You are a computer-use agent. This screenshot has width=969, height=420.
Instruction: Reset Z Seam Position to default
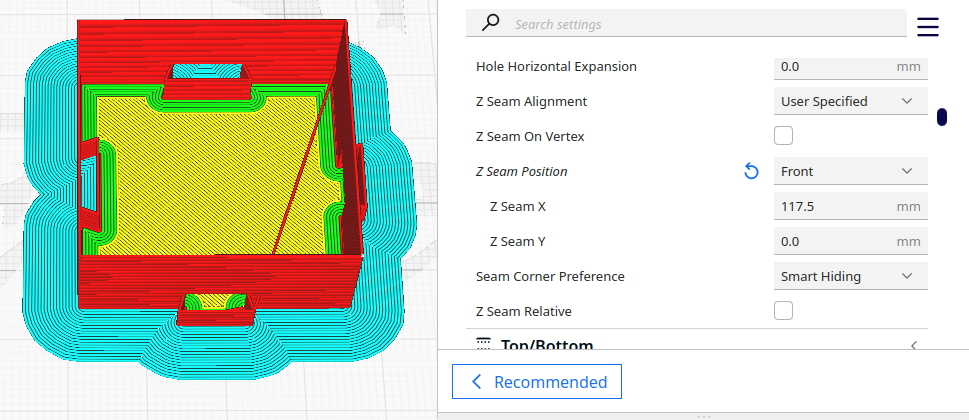pyautogui.click(x=751, y=171)
